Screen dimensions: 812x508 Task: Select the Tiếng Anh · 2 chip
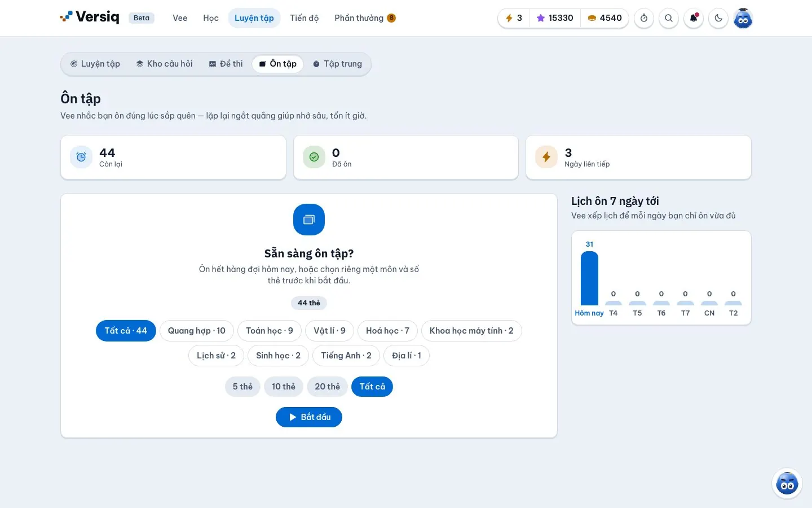[x=346, y=356]
